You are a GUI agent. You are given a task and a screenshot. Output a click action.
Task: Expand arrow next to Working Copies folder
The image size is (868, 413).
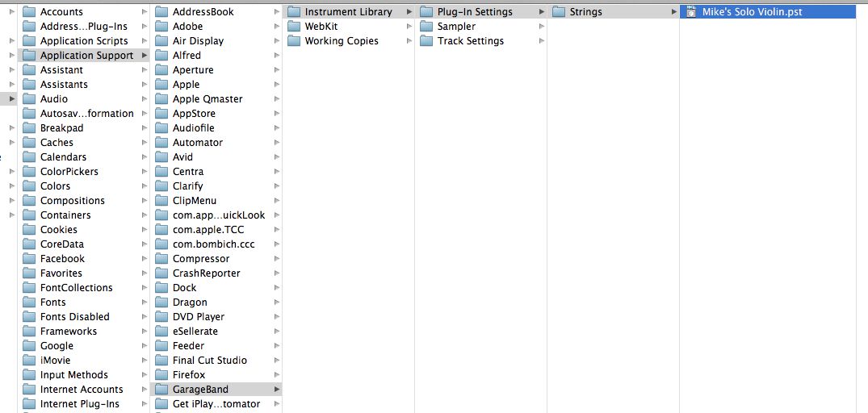tap(409, 41)
